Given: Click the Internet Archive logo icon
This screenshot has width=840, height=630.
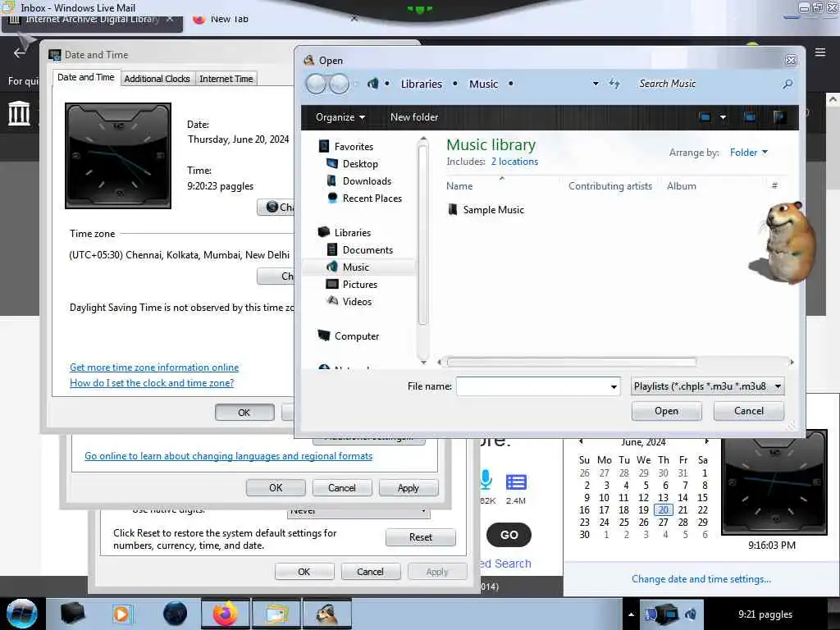Looking at the screenshot, I should [19, 113].
